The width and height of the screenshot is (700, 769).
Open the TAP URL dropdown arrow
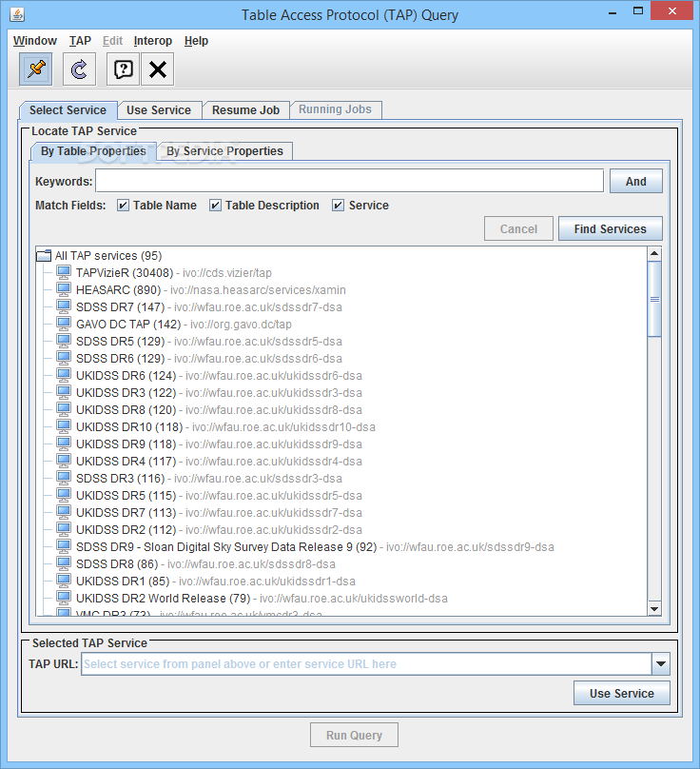click(661, 664)
